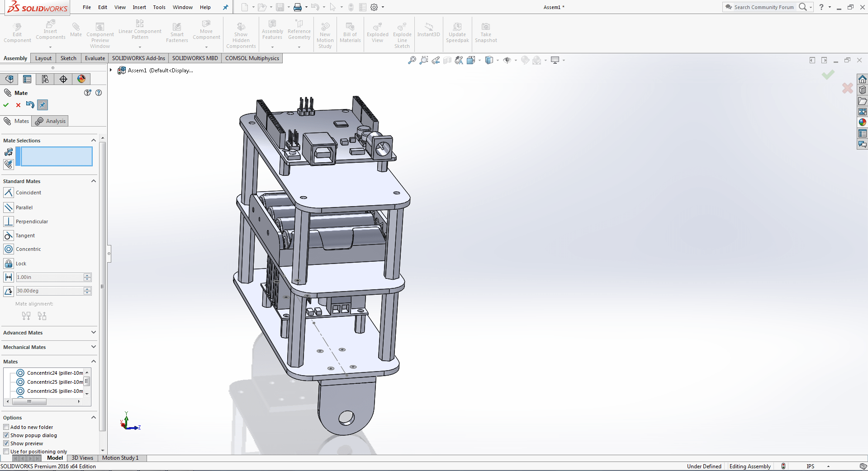Collapse the Standard Mates section
Image resolution: width=868 pixels, height=471 pixels.
94,181
